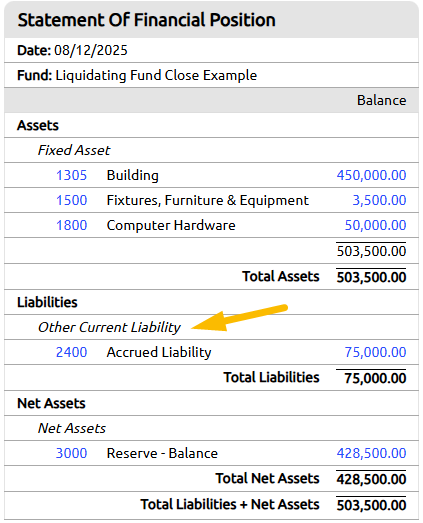Click the Total Liabilities + Net Assets amount
The image size is (423, 523).
pyautogui.click(x=371, y=505)
